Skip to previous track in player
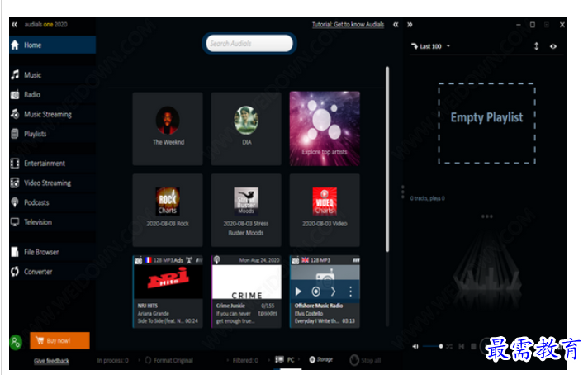Viewport: 588px width, 375px height. [x=462, y=346]
